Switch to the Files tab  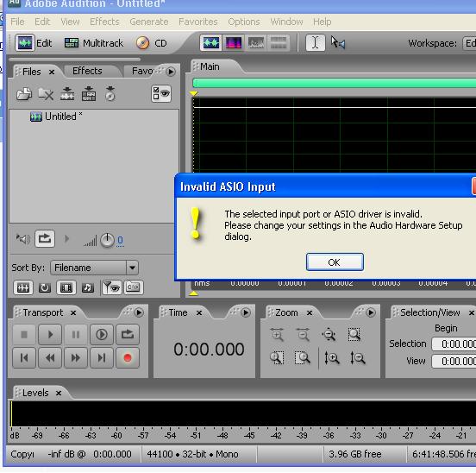(x=32, y=72)
